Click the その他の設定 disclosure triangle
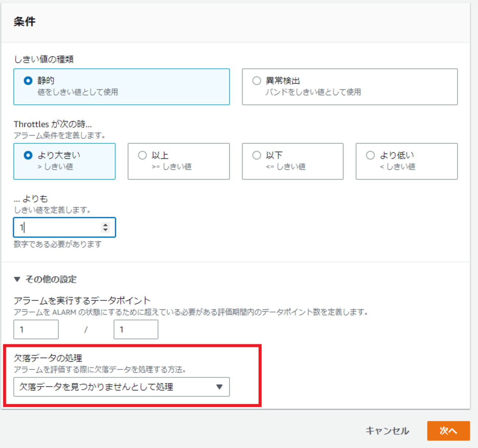This screenshot has width=478, height=448. pyautogui.click(x=17, y=279)
